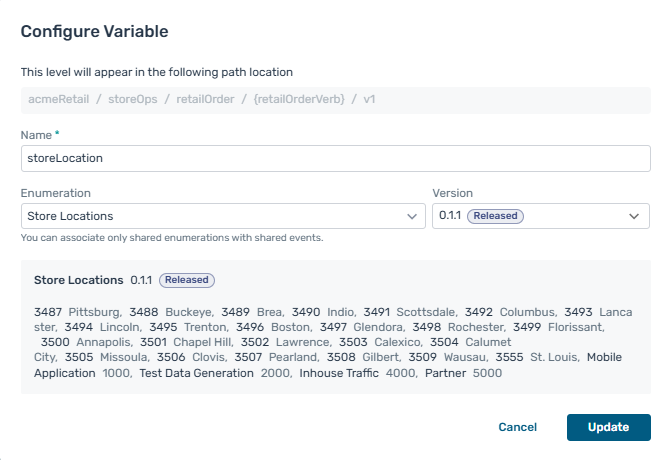Click storeOps segment in the path
The image size is (667, 460).
pos(136,100)
